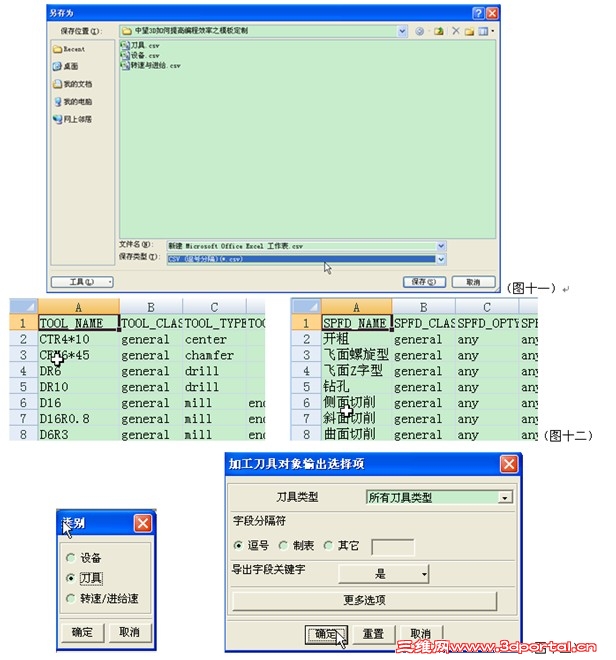Click column B header in TOOL_NAME sheet
The image size is (616, 660).
coord(151,307)
